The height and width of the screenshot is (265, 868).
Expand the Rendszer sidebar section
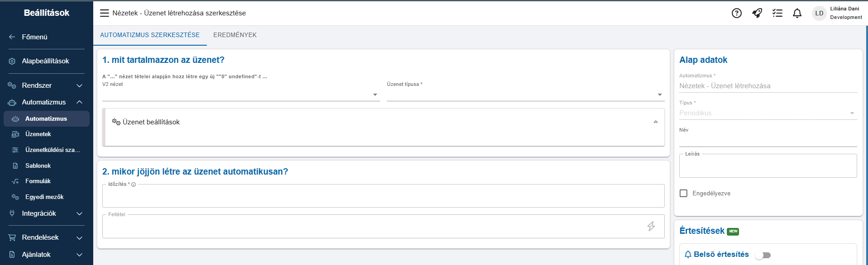[x=46, y=85]
